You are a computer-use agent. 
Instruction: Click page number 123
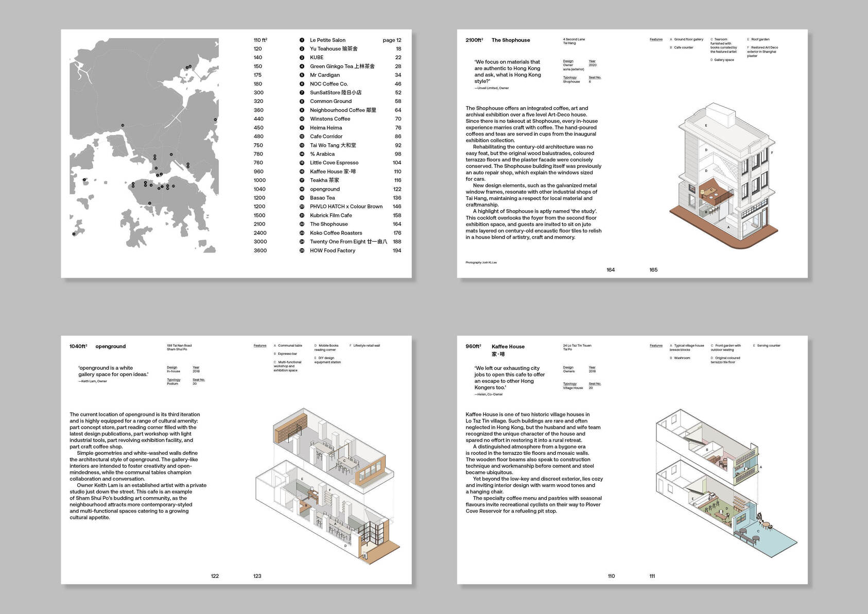(x=257, y=576)
